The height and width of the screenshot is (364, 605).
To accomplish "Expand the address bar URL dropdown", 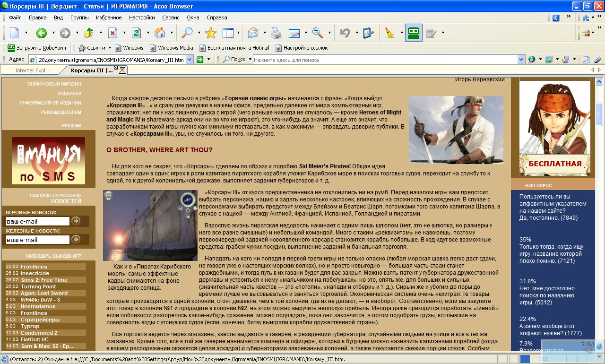I will point(189,60).
